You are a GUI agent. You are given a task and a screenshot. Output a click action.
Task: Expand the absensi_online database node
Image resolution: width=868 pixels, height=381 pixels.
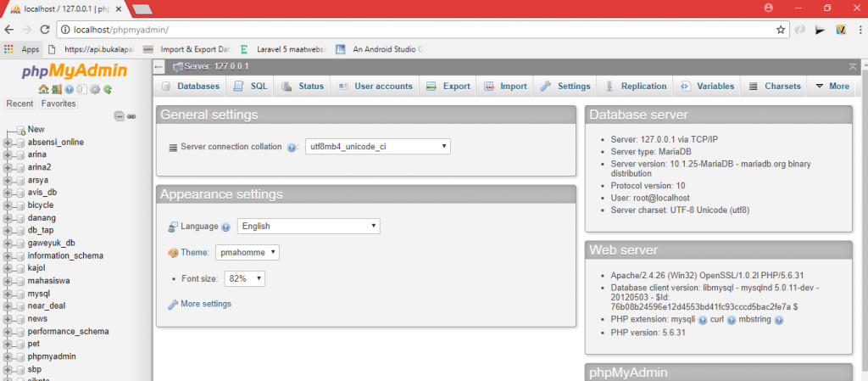[x=8, y=143]
